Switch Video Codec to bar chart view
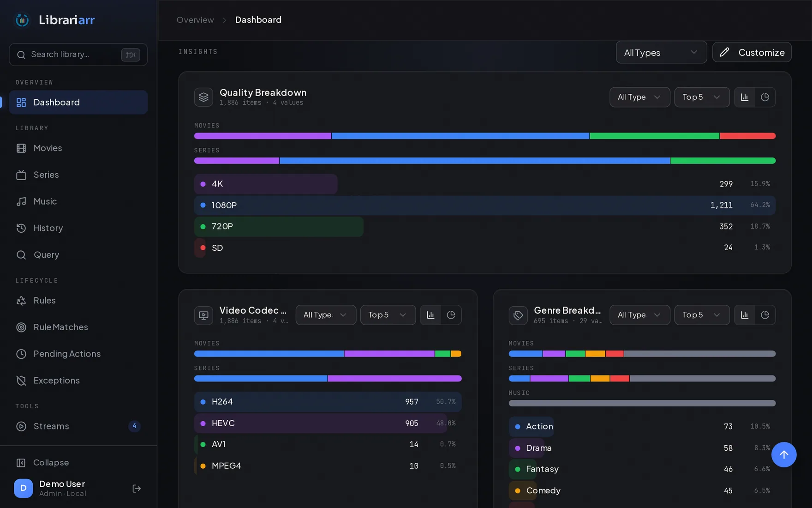 (430, 315)
